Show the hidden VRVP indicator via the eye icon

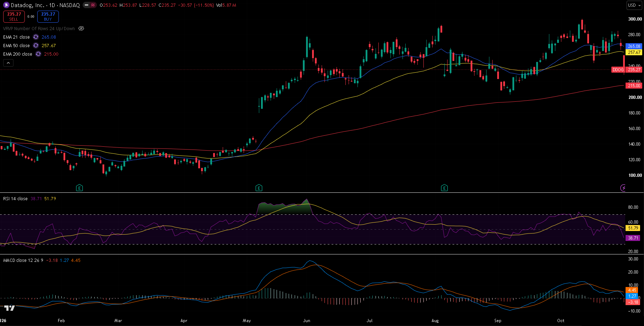(x=81, y=28)
